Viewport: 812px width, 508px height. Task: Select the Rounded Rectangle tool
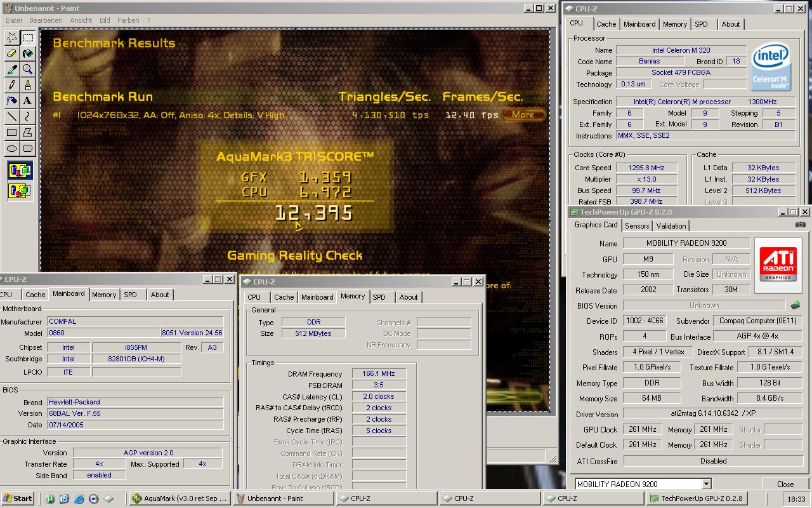pyautogui.click(x=28, y=149)
